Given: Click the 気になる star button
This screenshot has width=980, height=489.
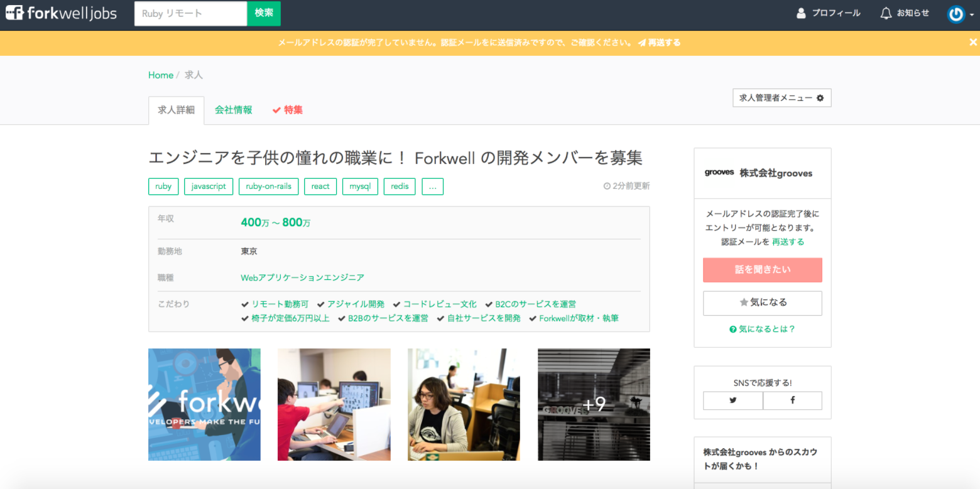Looking at the screenshot, I should 763,303.
